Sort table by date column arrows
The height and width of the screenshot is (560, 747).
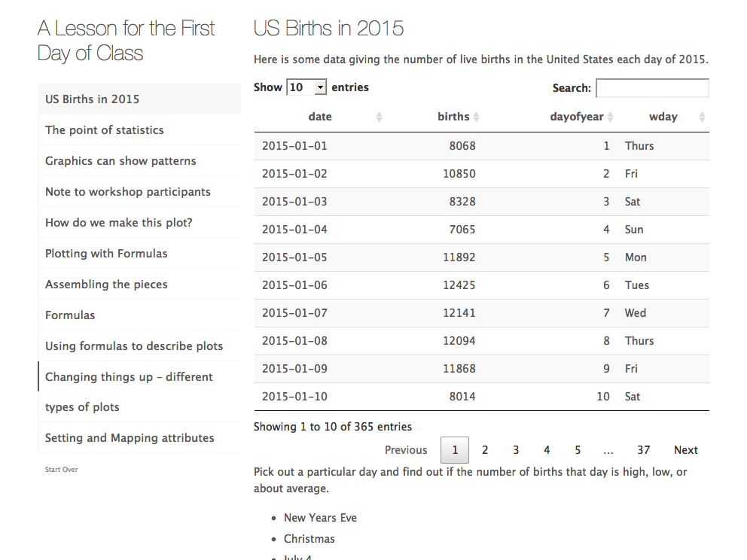[379, 117]
